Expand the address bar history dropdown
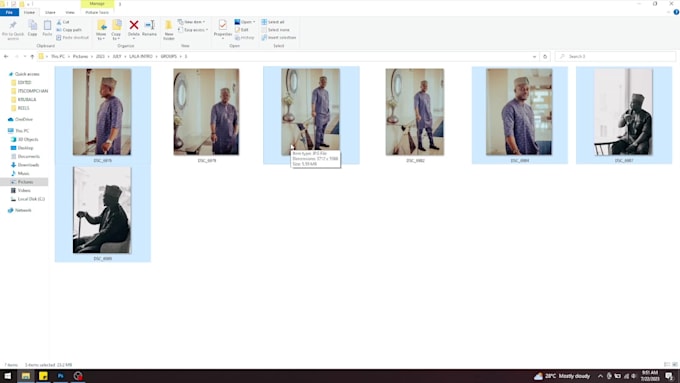This screenshot has height=383, width=680. (534, 56)
